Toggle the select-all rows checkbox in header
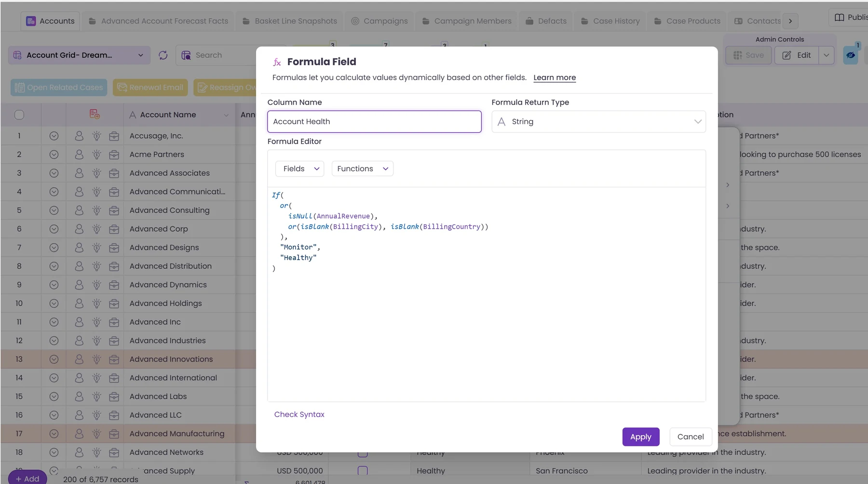The width and height of the screenshot is (868, 484). click(19, 115)
